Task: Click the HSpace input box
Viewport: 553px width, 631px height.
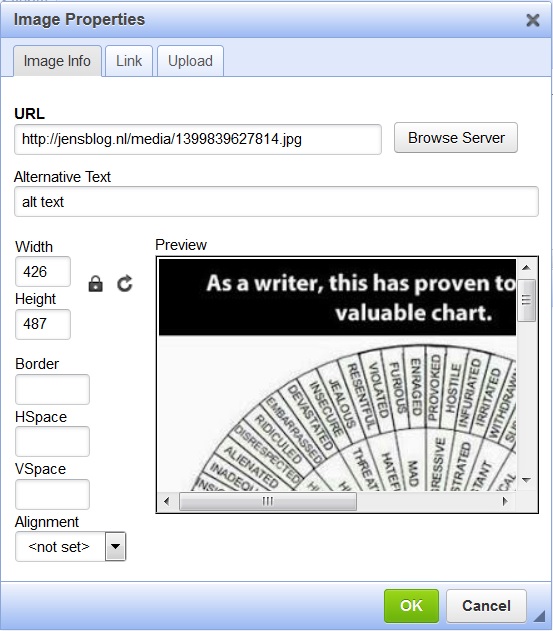Action: [x=52, y=441]
